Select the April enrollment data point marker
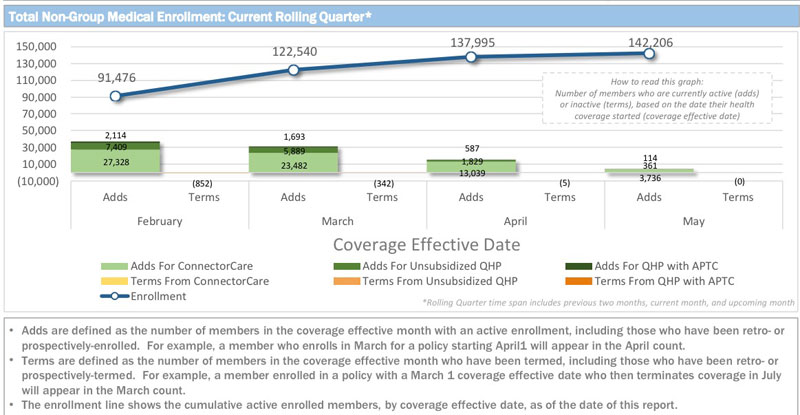This screenshot has height=415, width=800. click(x=471, y=57)
